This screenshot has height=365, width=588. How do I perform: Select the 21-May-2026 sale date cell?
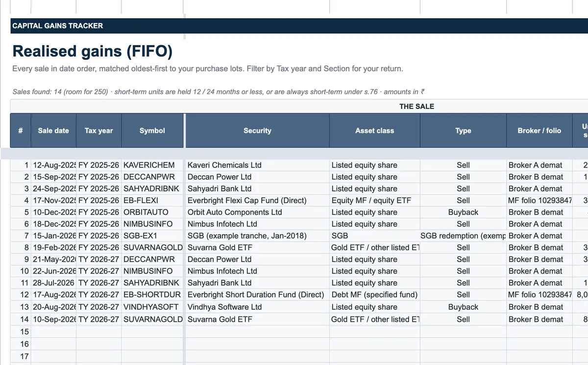pyautogui.click(x=53, y=260)
